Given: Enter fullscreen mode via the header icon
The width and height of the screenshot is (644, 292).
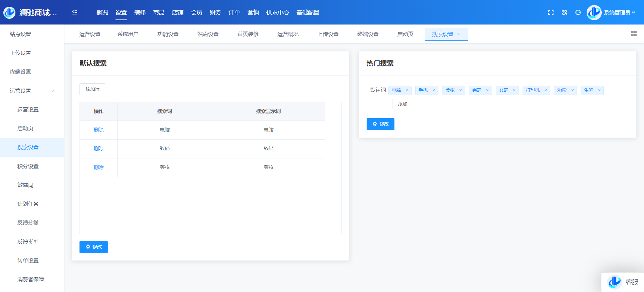Looking at the screenshot, I should click(551, 12).
